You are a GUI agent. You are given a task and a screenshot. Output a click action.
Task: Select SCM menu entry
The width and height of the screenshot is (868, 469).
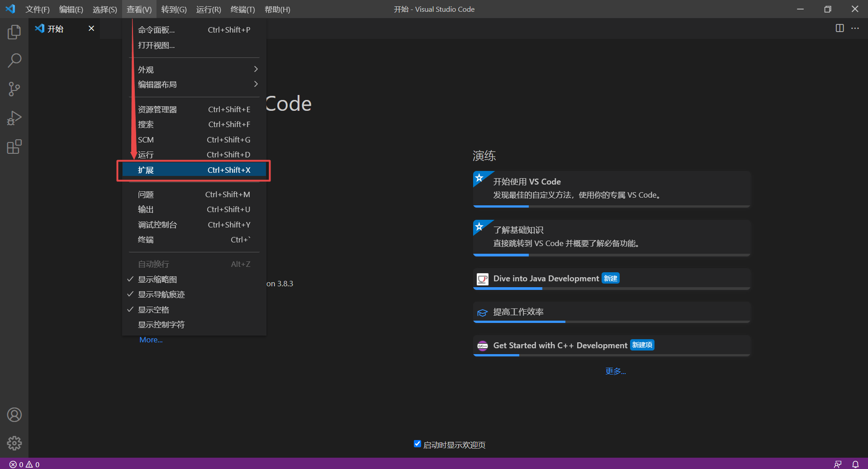(x=194, y=140)
